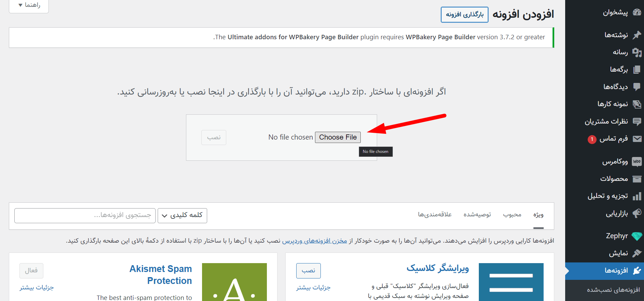
Task: Click the Testimonials (نظرات مشتریان) icon
Action: click(x=637, y=121)
